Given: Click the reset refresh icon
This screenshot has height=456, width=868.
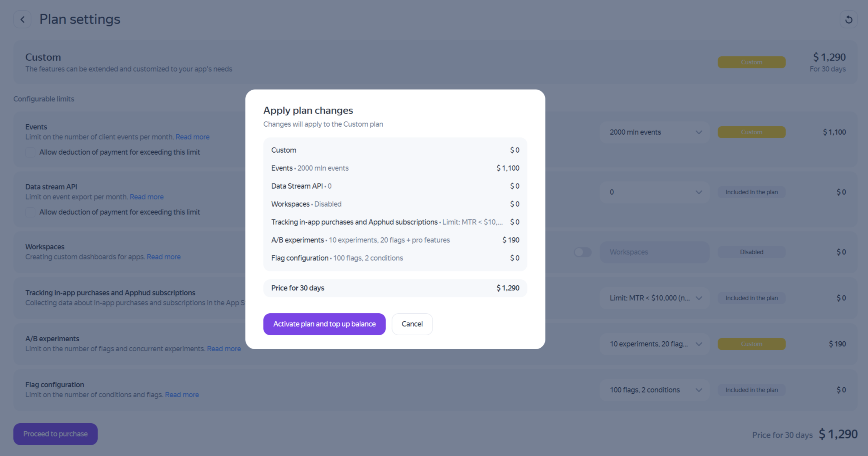Looking at the screenshot, I should pos(848,19).
